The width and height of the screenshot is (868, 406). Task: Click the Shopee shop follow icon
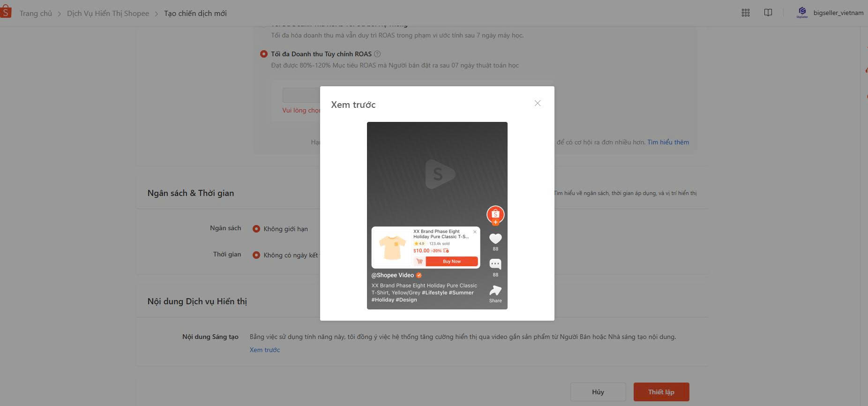click(x=495, y=215)
